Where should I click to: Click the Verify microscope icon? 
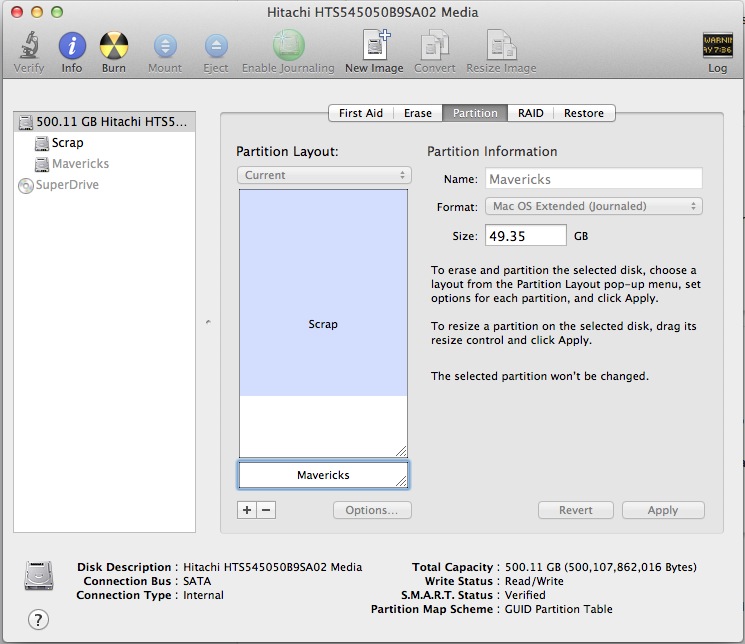28,46
